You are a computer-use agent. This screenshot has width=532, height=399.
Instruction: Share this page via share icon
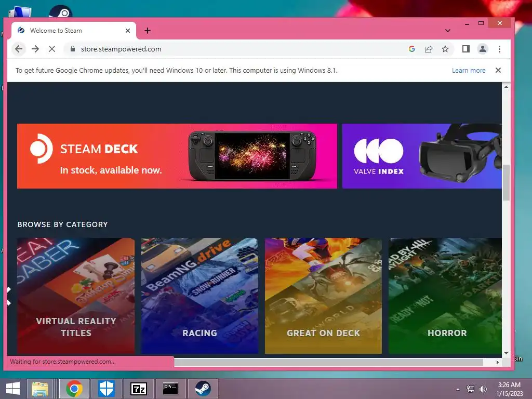429,49
